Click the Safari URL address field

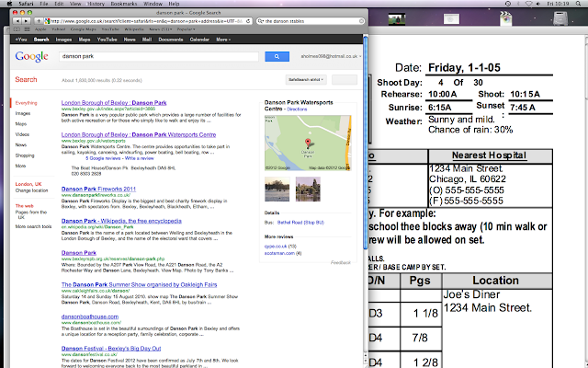148,21
